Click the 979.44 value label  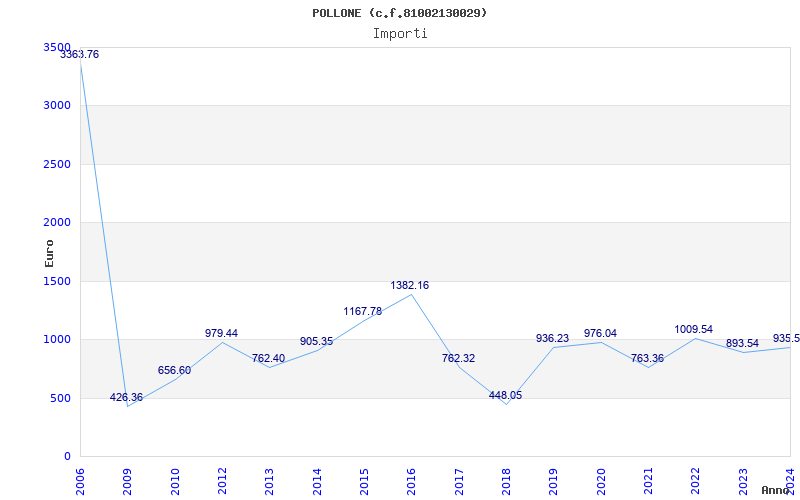[221, 334]
